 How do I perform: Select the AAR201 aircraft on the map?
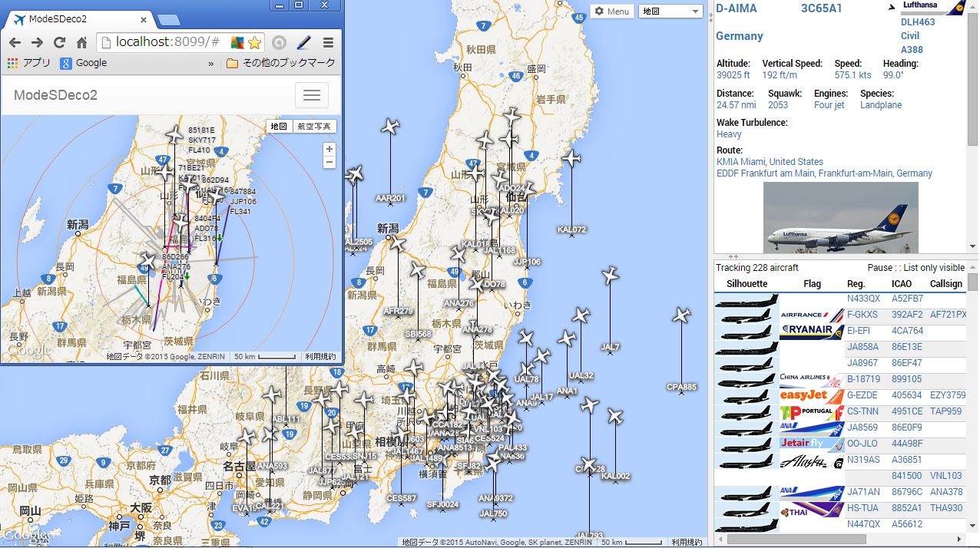click(390, 127)
